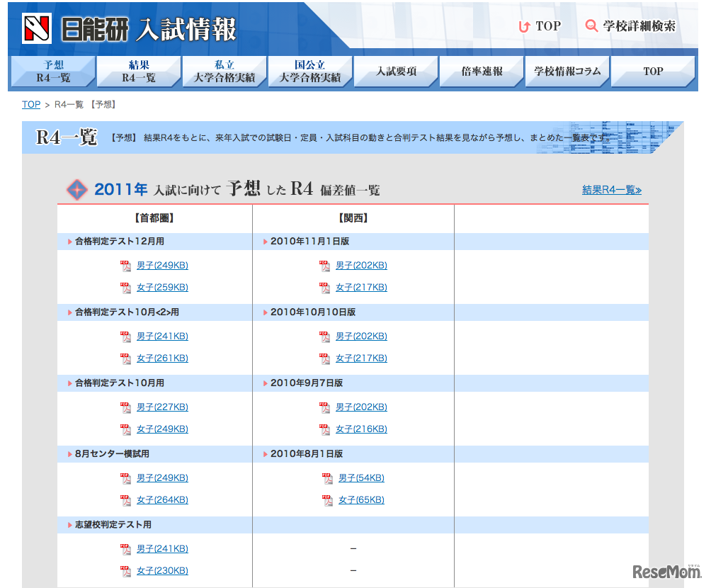Select the TOP tab in navigation bar
This screenshot has width=711, height=588.
pyautogui.click(x=653, y=72)
